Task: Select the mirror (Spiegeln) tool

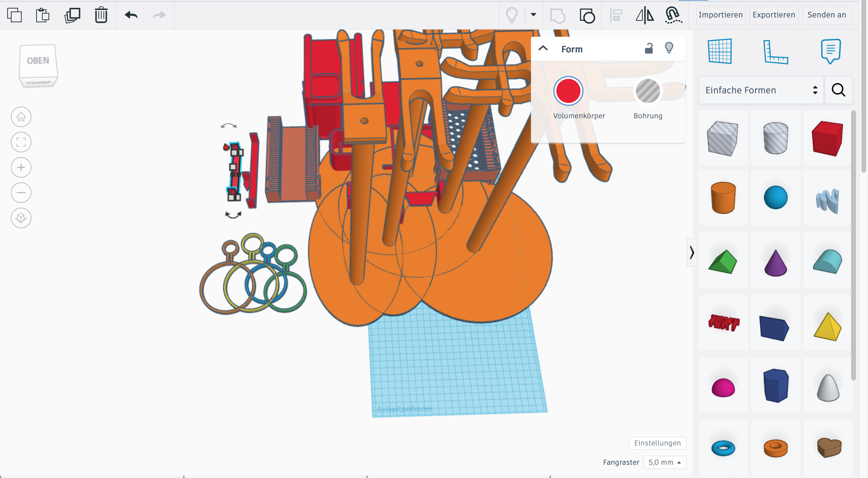Action: [645, 15]
